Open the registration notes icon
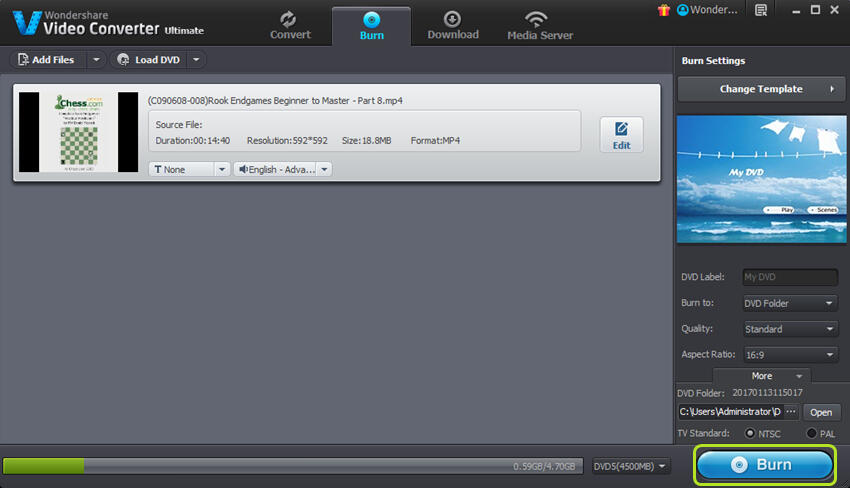 coord(761,10)
